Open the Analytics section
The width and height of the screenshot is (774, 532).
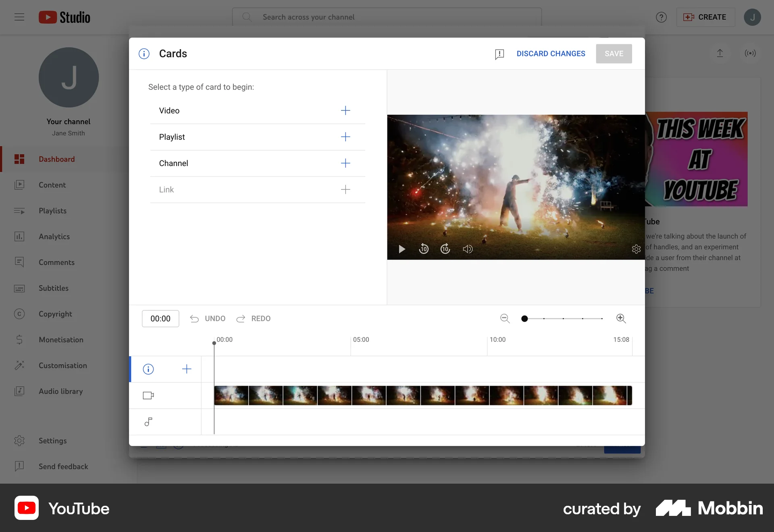[54, 237]
